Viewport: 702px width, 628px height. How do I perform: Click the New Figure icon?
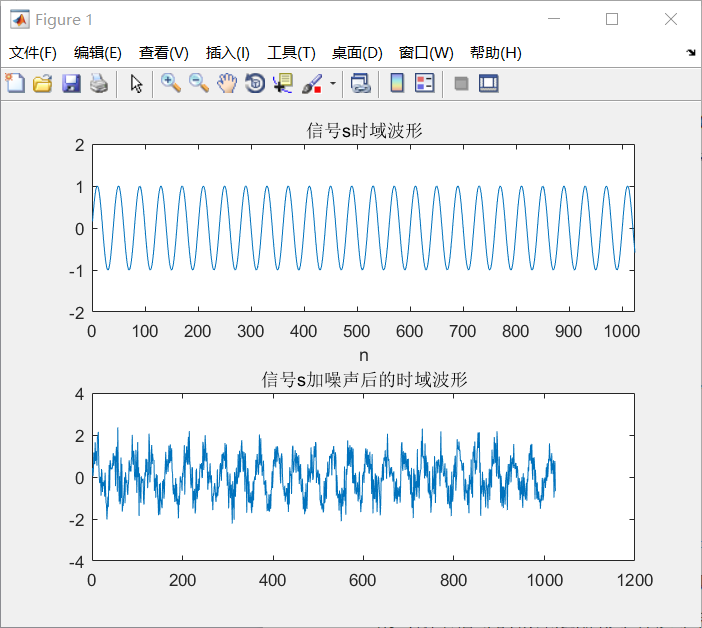click(x=15, y=84)
